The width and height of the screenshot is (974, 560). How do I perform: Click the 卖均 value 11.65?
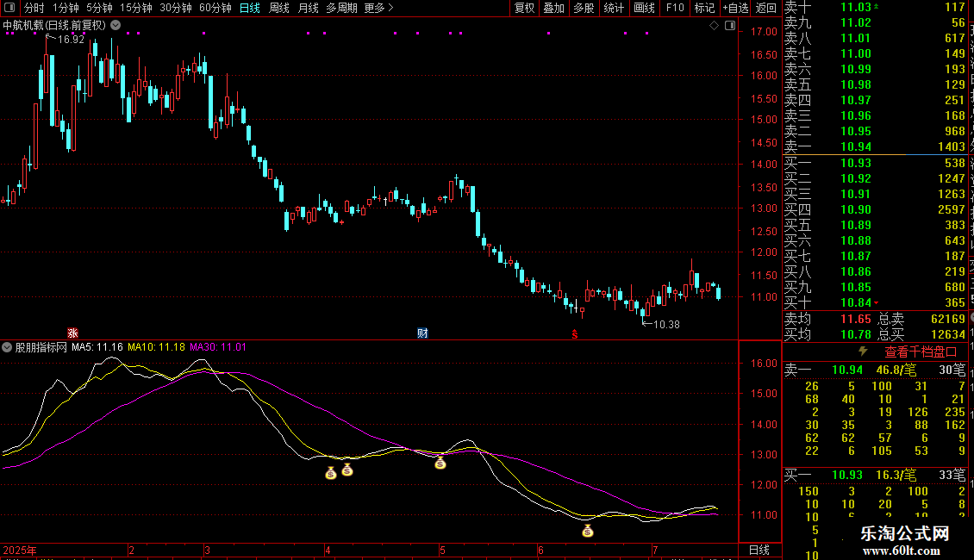pos(856,319)
